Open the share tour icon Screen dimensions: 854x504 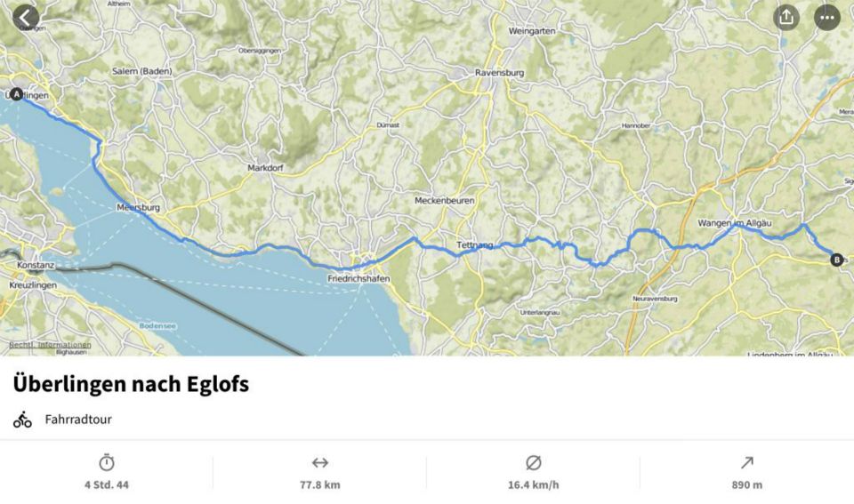(x=786, y=18)
